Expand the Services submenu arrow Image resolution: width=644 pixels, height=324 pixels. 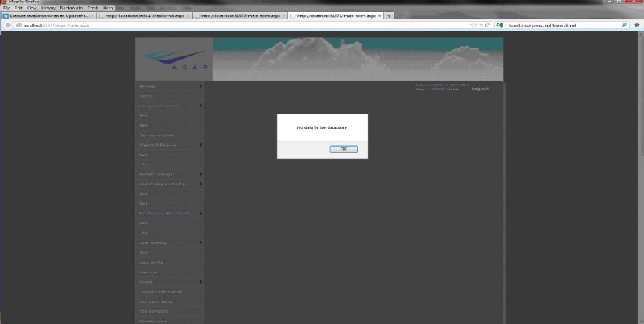click(201, 86)
